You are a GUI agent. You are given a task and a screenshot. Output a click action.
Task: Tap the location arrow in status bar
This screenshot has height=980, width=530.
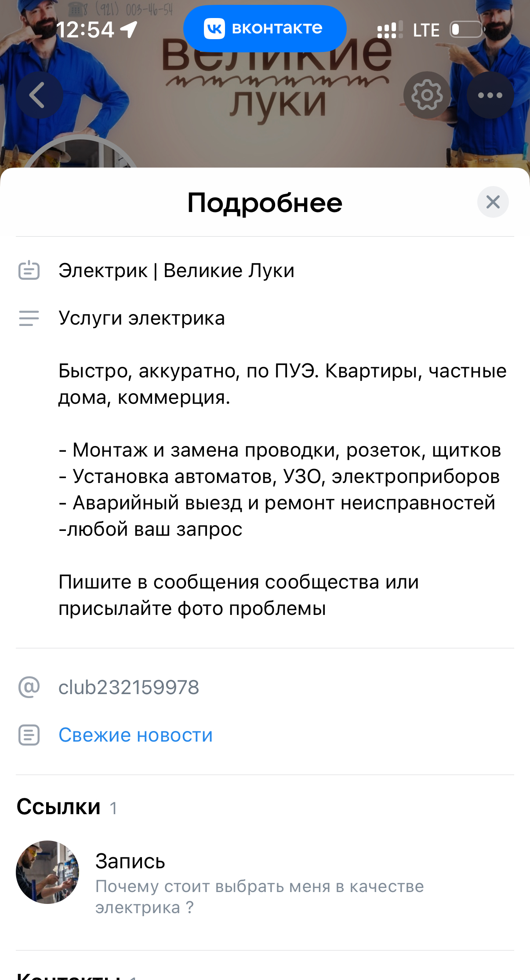[129, 30]
